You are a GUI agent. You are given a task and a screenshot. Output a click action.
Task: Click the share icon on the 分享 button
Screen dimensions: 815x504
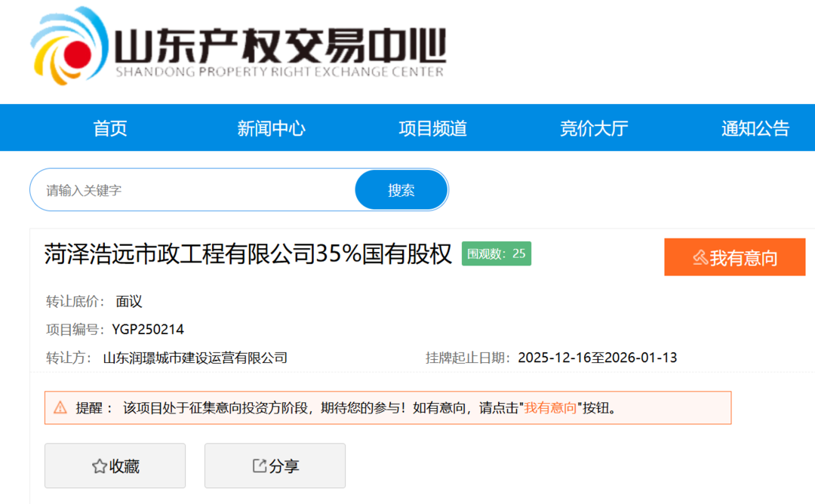click(259, 466)
